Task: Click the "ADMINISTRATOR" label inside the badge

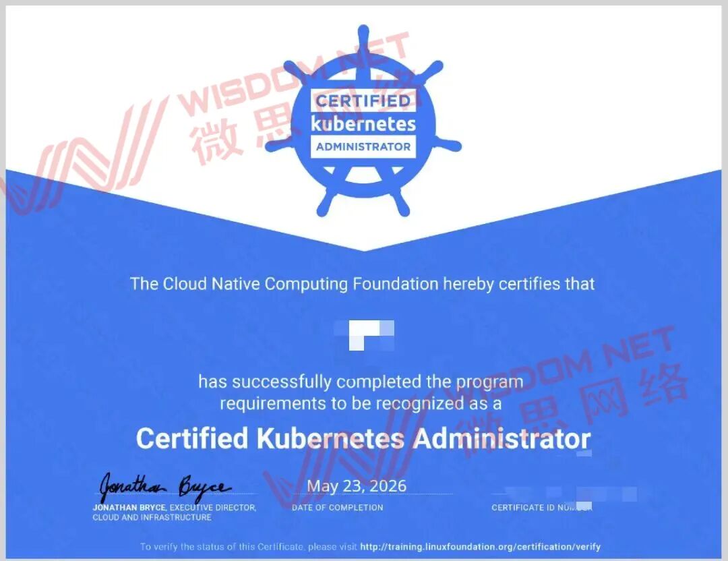Action: pyautogui.click(x=363, y=147)
